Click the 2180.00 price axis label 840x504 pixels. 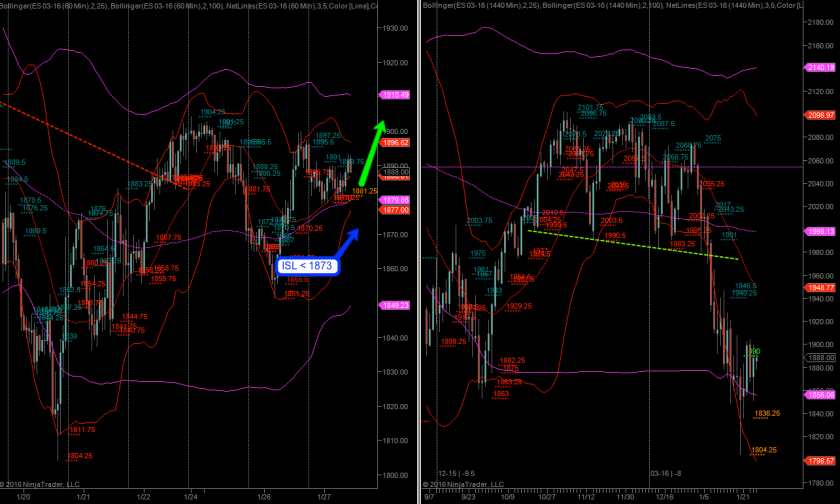click(822, 22)
